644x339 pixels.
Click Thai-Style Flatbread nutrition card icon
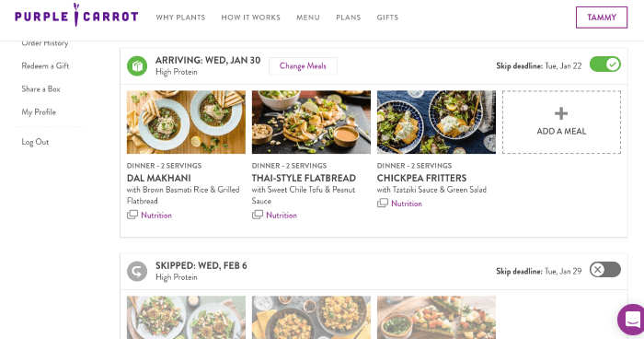pos(257,215)
